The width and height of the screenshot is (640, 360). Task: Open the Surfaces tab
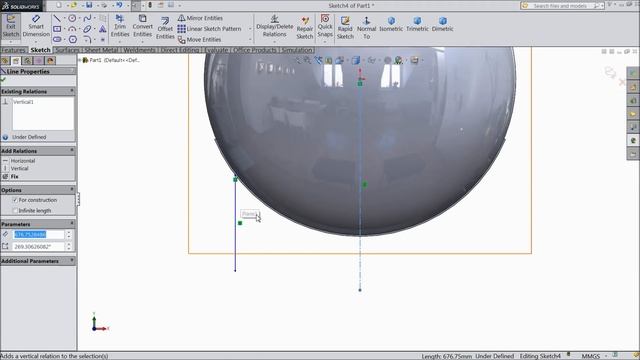coord(67,50)
